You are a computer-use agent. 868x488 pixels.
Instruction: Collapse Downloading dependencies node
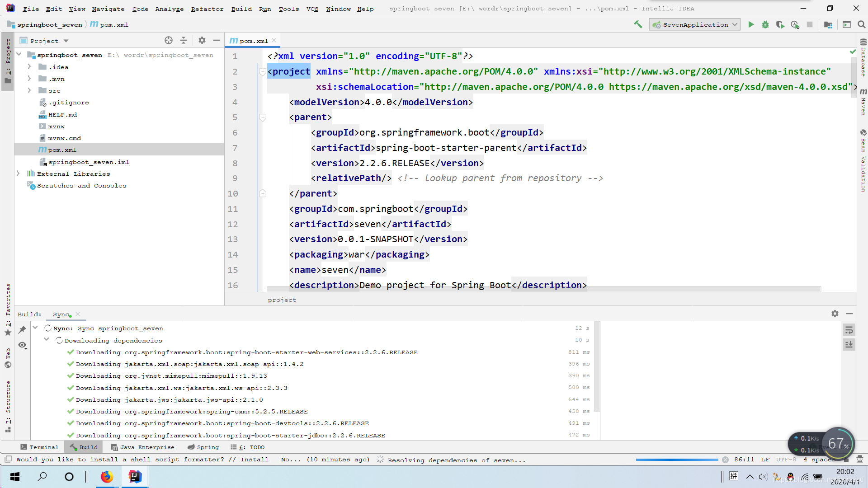pos(47,339)
